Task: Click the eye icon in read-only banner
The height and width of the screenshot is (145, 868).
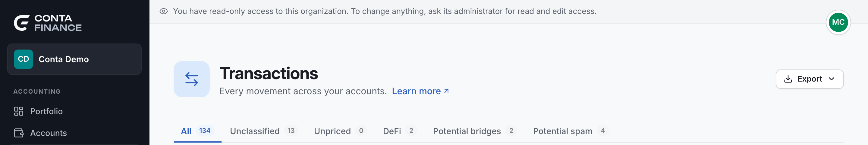Action: [164, 11]
